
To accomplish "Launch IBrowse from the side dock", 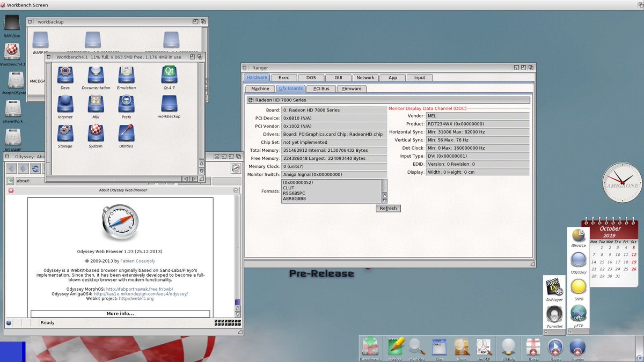I will point(578,237).
